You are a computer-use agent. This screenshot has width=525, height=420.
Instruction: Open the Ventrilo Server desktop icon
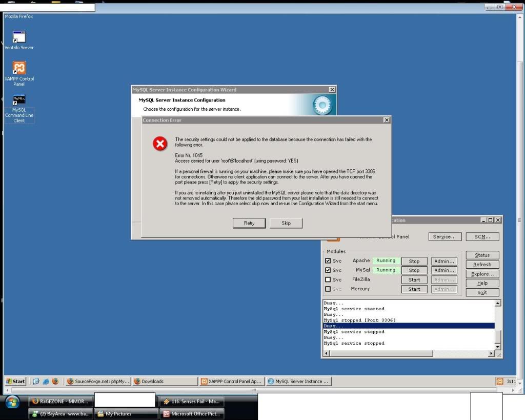pyautogui.click(x=19, y=37)
